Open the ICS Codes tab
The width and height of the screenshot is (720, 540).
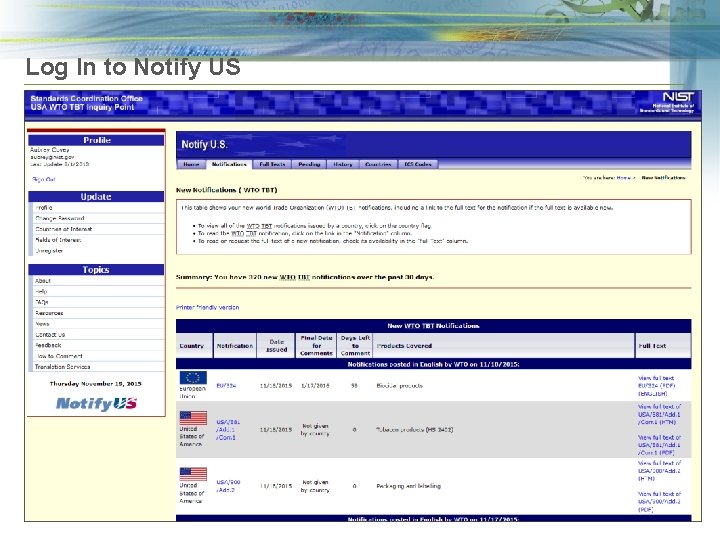click(x=418, y=164)
